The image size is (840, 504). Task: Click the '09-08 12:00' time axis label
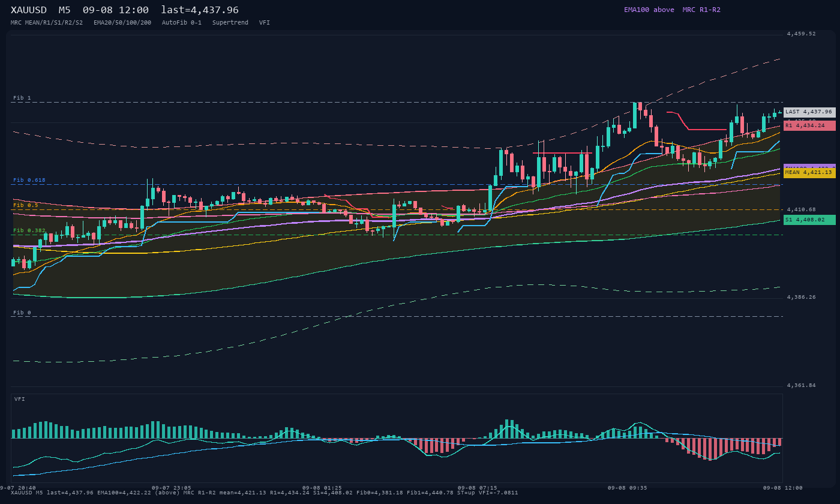pos(783,488)
